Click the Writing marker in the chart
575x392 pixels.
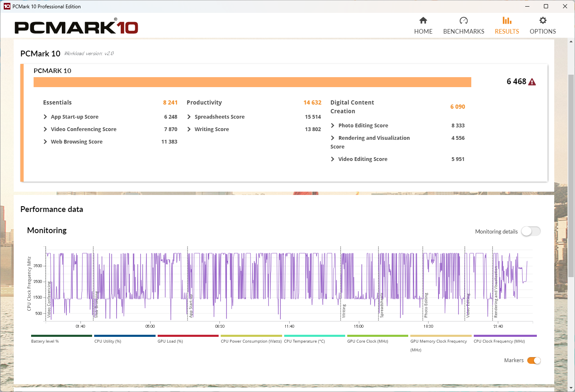pos(344,311)
